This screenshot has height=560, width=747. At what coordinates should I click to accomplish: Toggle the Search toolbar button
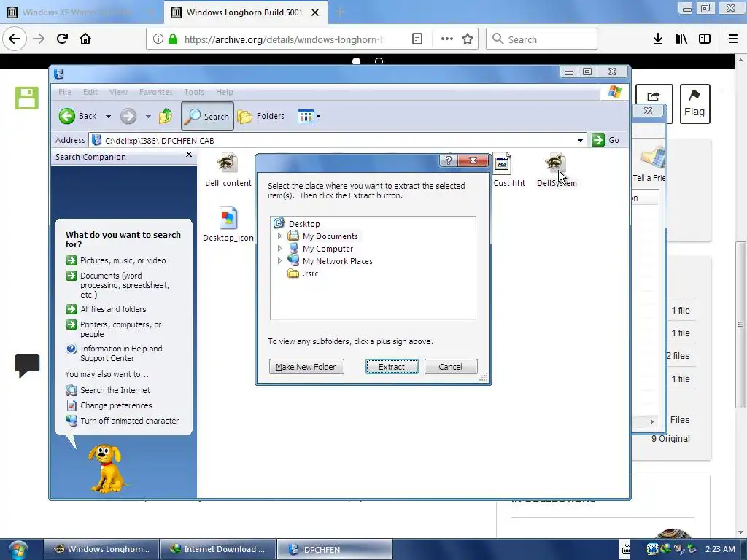pyautogui.click(x=207, y=116)
